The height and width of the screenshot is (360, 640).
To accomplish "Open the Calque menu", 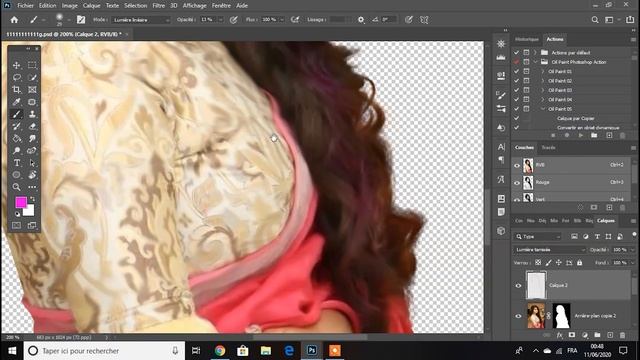I will coord(91,6).
